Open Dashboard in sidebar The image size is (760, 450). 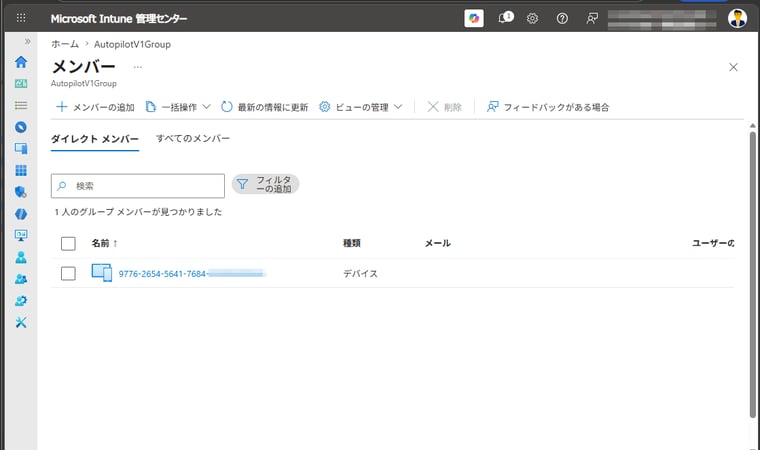[21, 83]
